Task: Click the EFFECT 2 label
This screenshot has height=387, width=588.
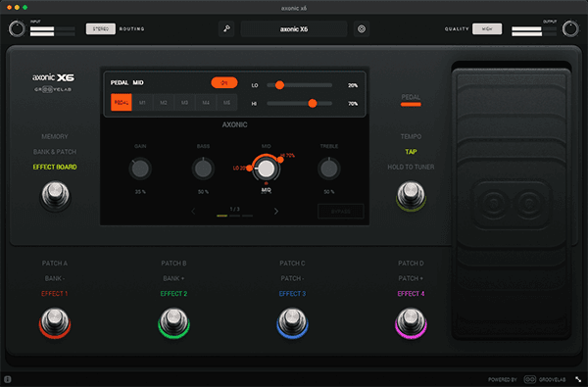Action: tap(173, 293)
